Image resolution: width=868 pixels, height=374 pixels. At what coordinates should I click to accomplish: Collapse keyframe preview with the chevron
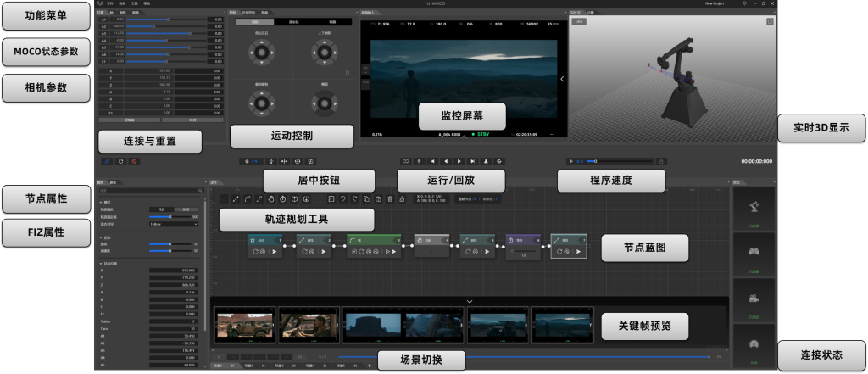[x=470, y=301]
